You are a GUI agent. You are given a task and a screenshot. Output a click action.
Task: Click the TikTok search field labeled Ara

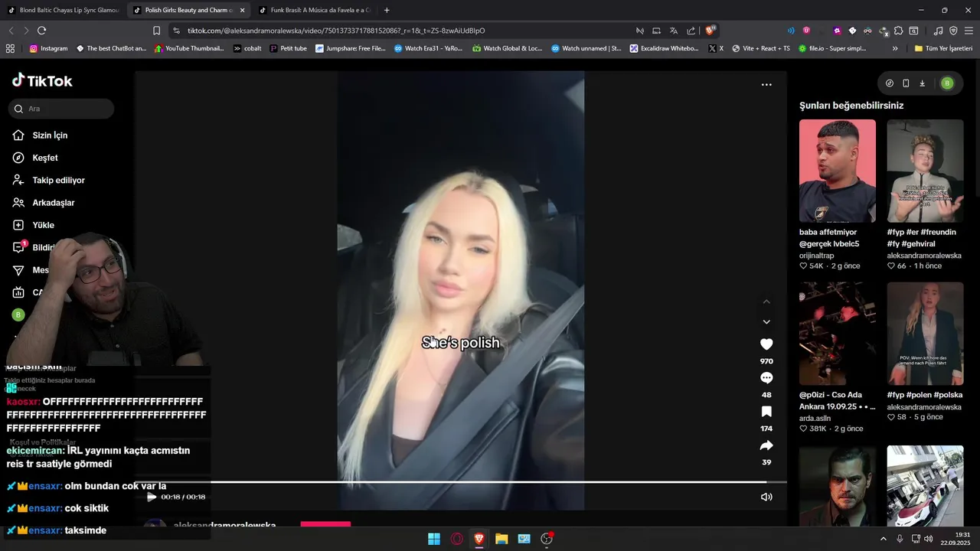(x=61, y=109)
